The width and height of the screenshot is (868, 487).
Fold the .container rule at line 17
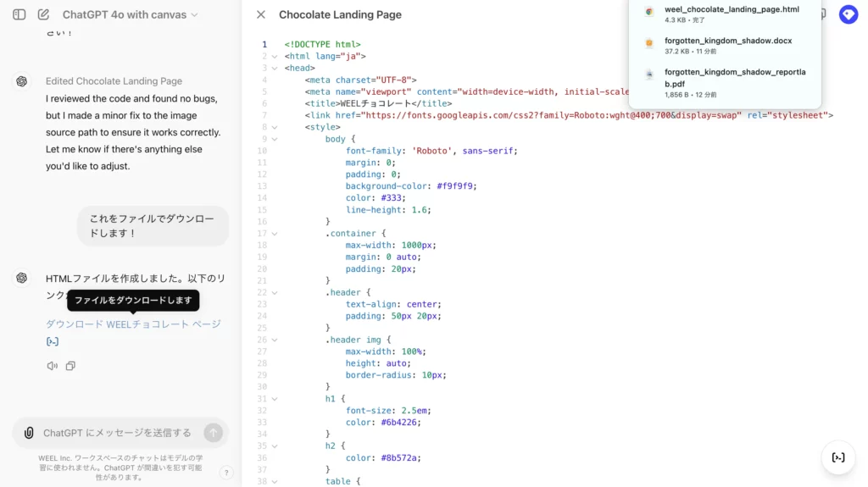tap(275, 233)
